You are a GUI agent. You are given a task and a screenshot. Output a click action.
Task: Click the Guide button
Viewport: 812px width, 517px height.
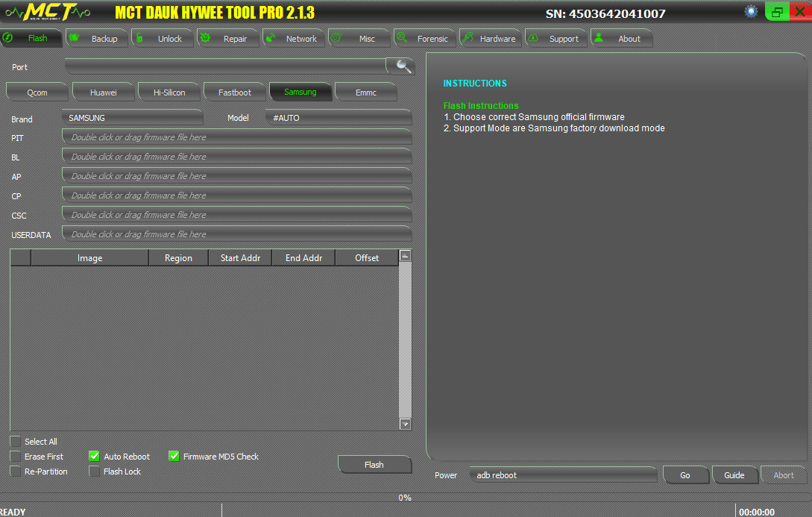point(735,474)
